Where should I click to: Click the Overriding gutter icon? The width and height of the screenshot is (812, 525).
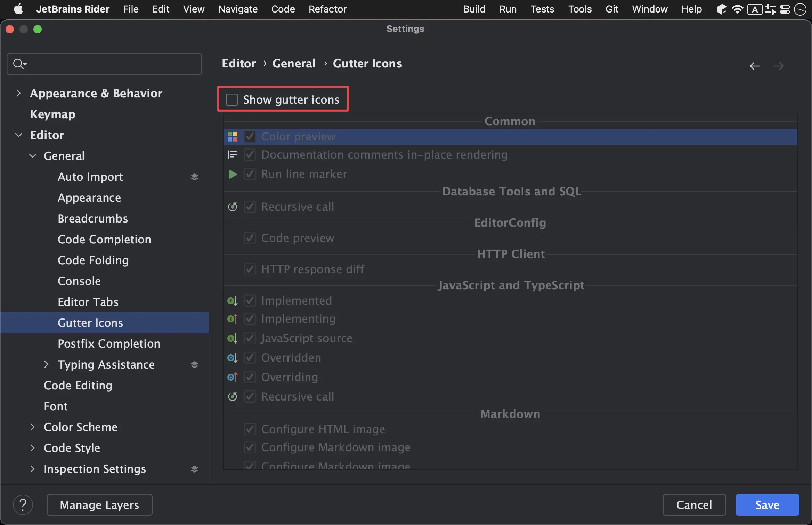coord(233,377)
